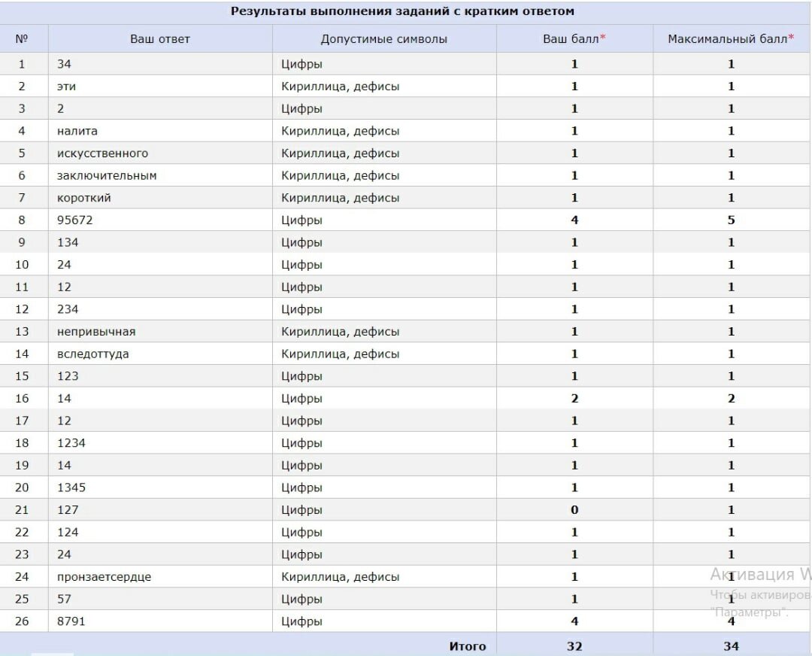Click the '№' column header
The width and height of the screenshot is (812, 656).
click(22, 39)
